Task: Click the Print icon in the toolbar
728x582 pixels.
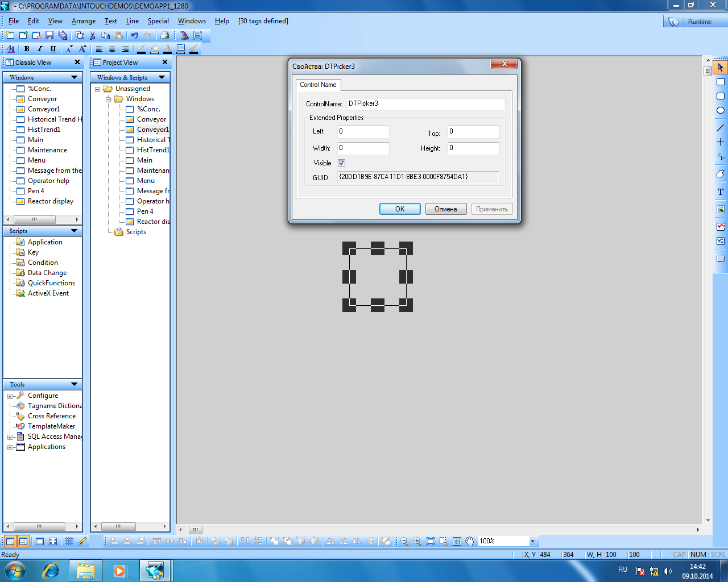Action: click(164, 35)
